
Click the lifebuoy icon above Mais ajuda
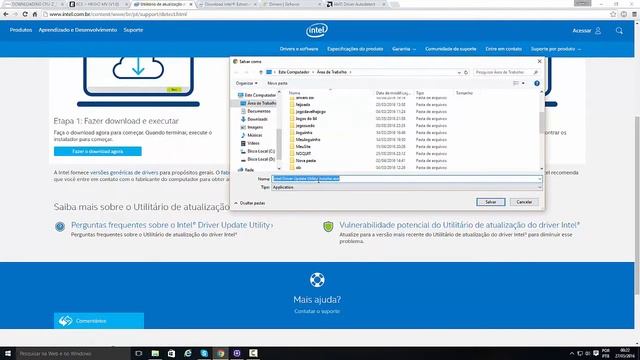317,280
